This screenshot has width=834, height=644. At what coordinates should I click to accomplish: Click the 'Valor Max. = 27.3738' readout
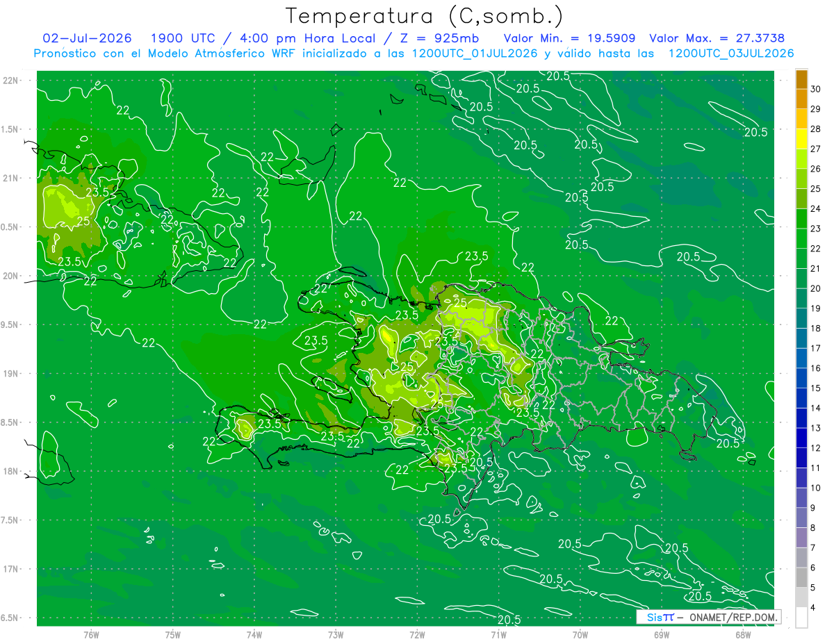click(x=717, y=38)
